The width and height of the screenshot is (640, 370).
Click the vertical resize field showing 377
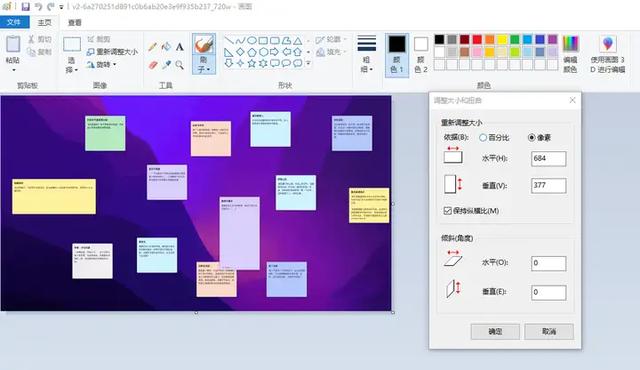[x=549, y=185]
